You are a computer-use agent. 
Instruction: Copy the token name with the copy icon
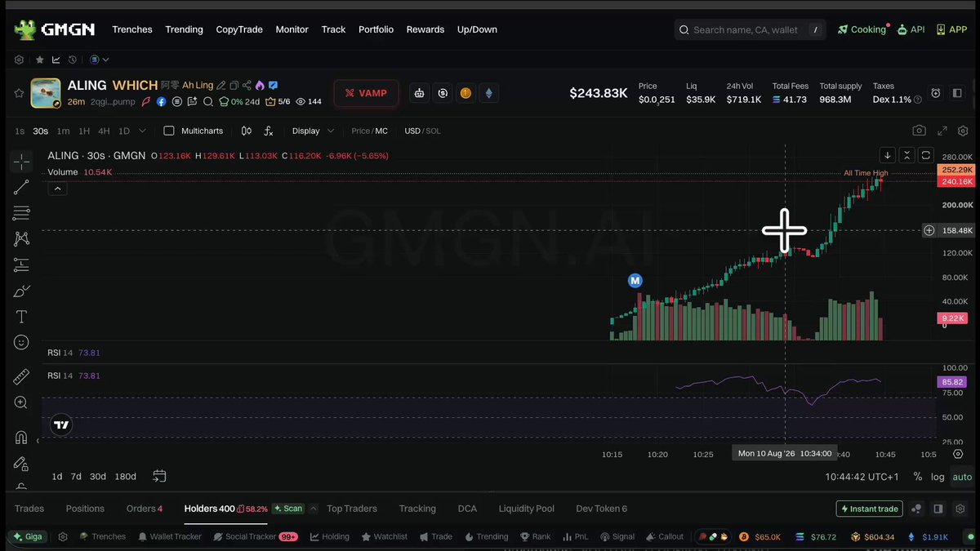point(234,85)
